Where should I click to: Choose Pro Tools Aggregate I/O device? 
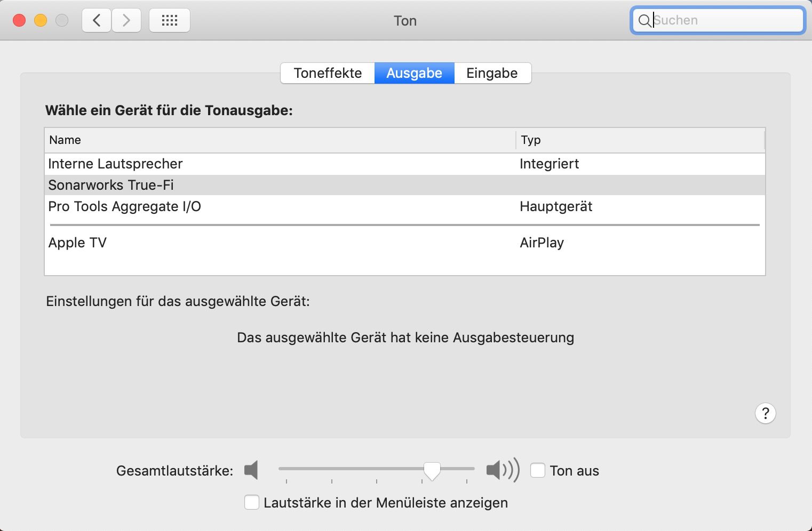[x=124, y=206]
